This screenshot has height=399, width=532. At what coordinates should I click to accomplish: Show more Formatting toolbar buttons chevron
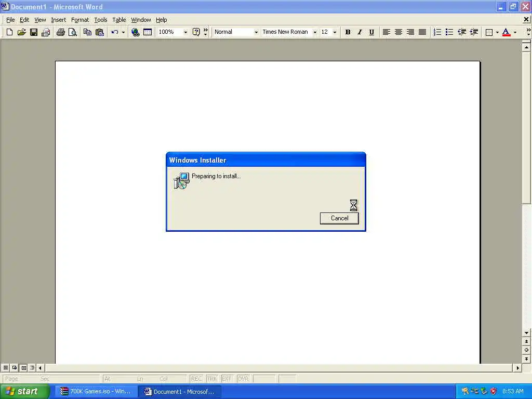pyautogui.click(x=528, y=32)
